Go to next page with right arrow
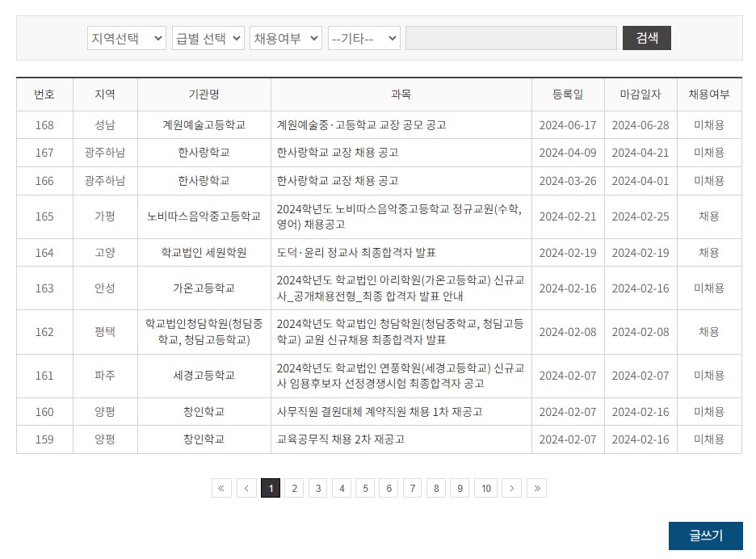Screen dimensions: 756x559 (x=511, y=488)
